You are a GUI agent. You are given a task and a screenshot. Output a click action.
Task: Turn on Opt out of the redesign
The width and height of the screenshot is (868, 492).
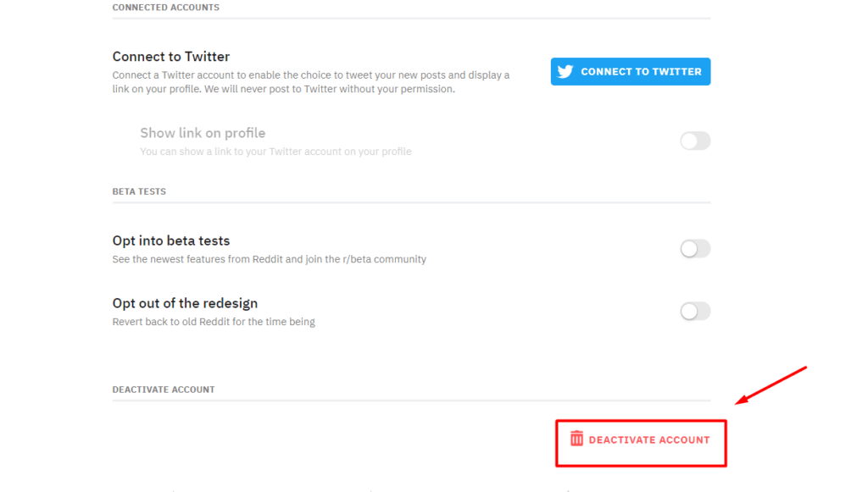click(x=695, y=312)
